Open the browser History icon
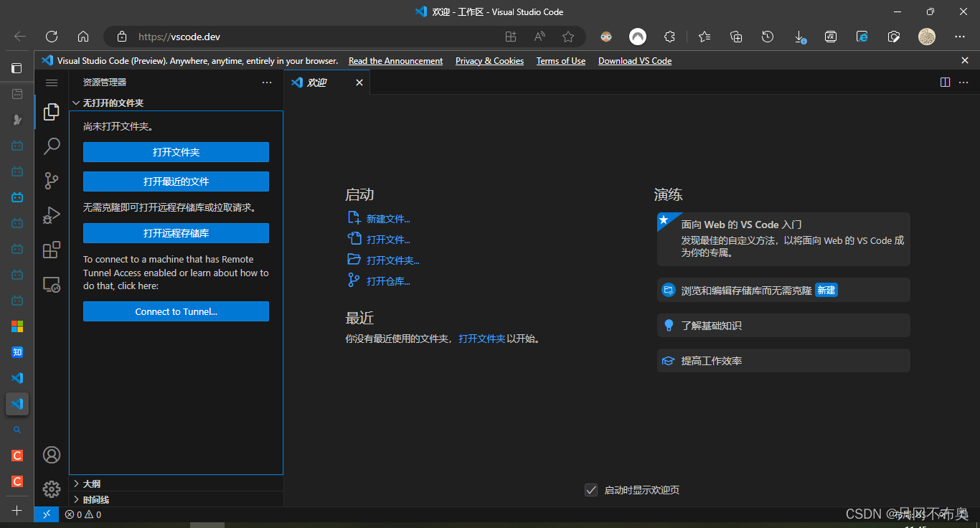980x528 pixels. click(x=768, y=37)
